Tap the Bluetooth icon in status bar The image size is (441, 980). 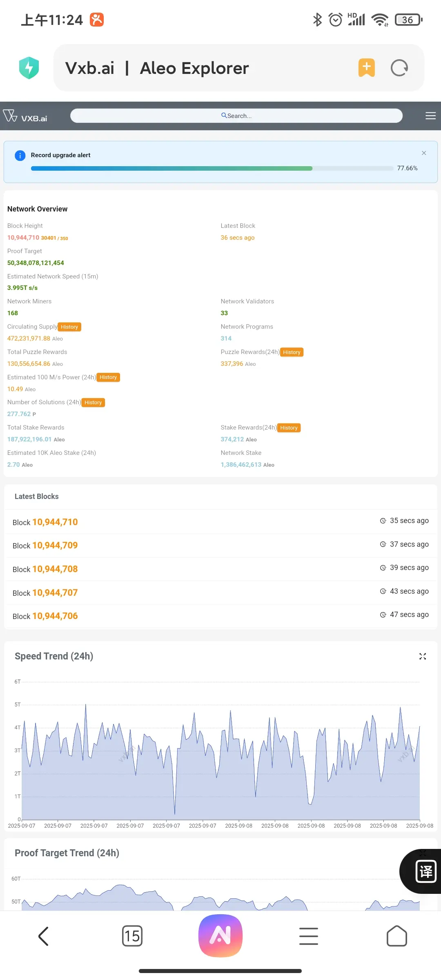[317, 20]
